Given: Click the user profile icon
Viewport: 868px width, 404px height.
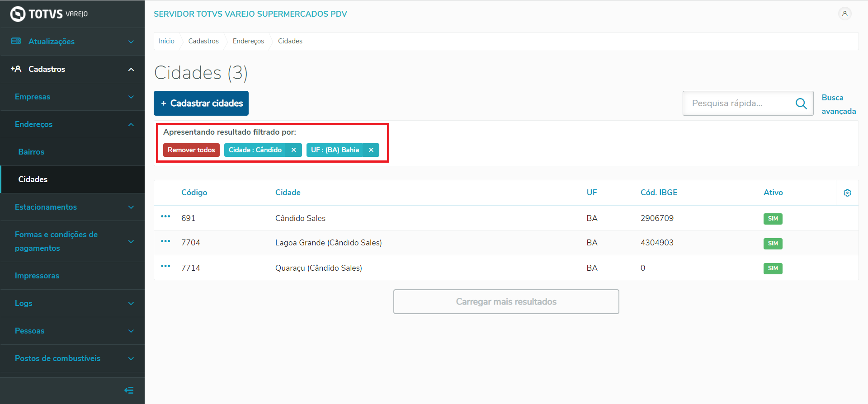Looking at the screenshot, I should [x=844, y=14].
